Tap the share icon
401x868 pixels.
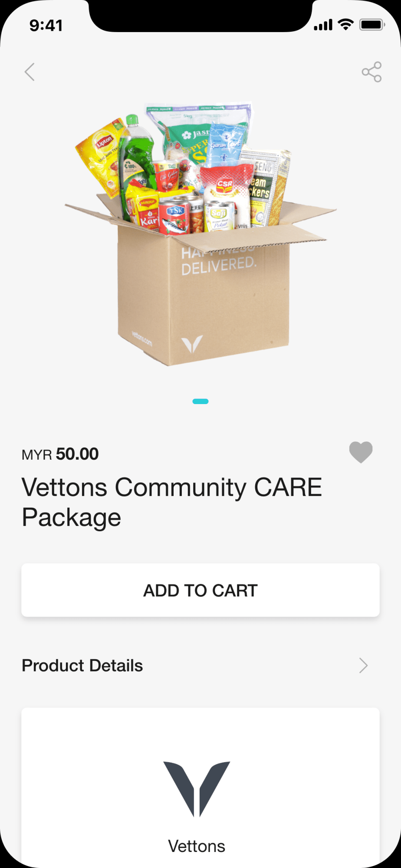click(371, 72)
